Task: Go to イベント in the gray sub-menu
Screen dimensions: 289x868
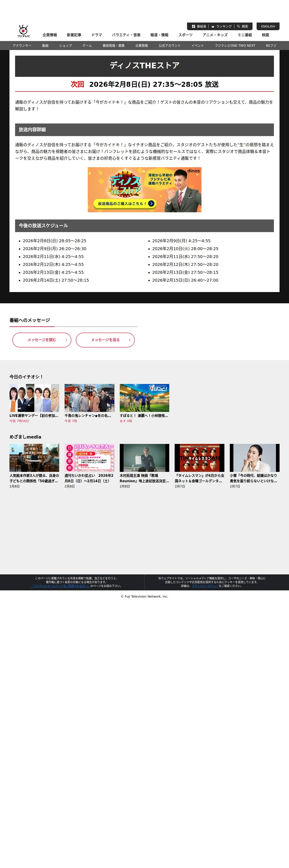Action: 198,46
